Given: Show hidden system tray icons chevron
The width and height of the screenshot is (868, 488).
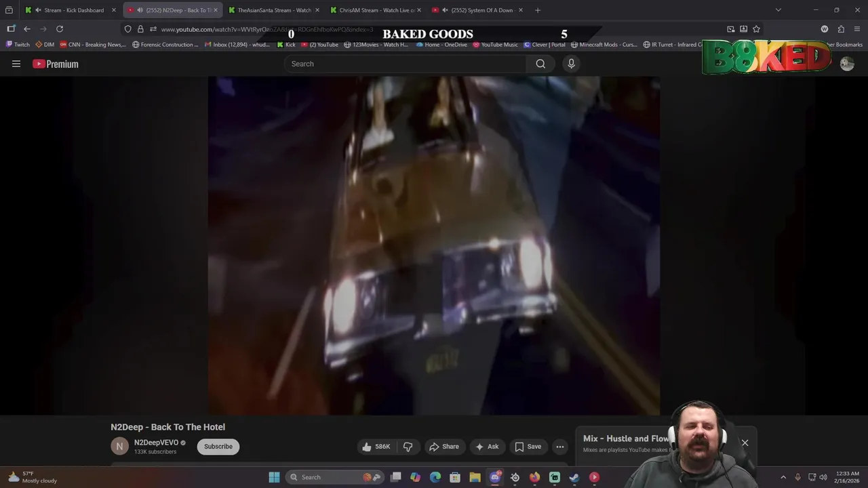Looking at the screenshot, I should pyautogui.click(x=783, y=477).
